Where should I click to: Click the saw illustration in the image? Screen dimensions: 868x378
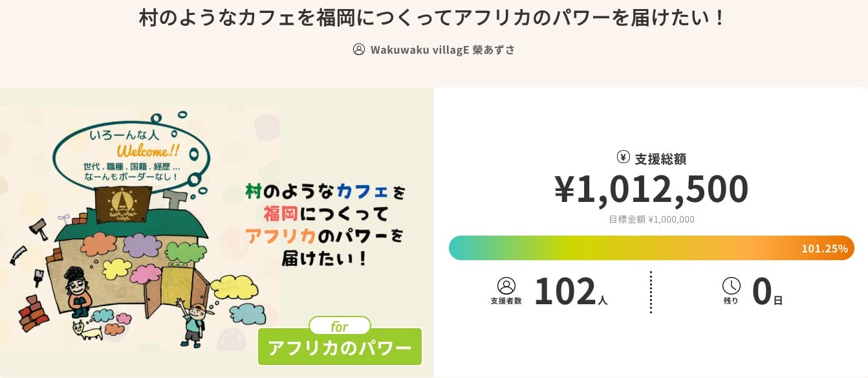click(x=19, y=254)
